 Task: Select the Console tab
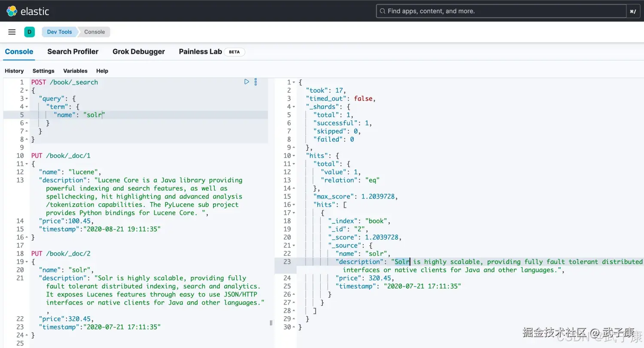pos(18,52)
